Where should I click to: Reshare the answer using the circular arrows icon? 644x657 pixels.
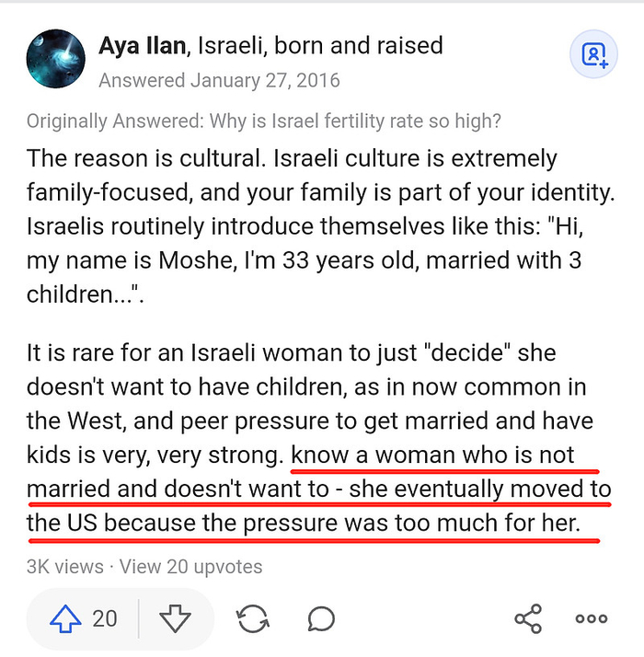[x=252, y=618]
